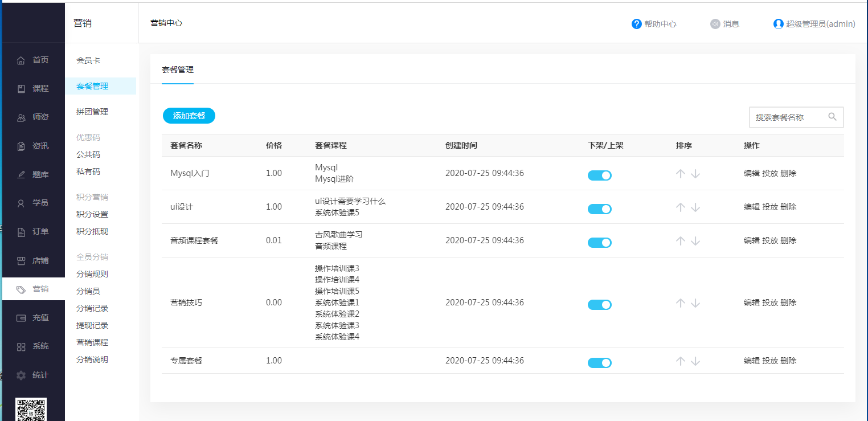Click the 添加套餐 button
The image size is (868, 421).
click(x=189, y=116)
